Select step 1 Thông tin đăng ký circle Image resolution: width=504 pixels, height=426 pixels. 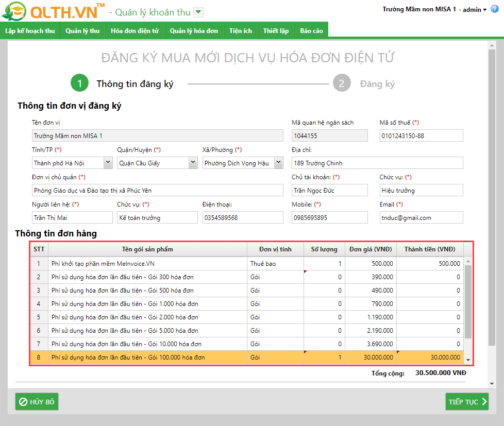point(79,83)
